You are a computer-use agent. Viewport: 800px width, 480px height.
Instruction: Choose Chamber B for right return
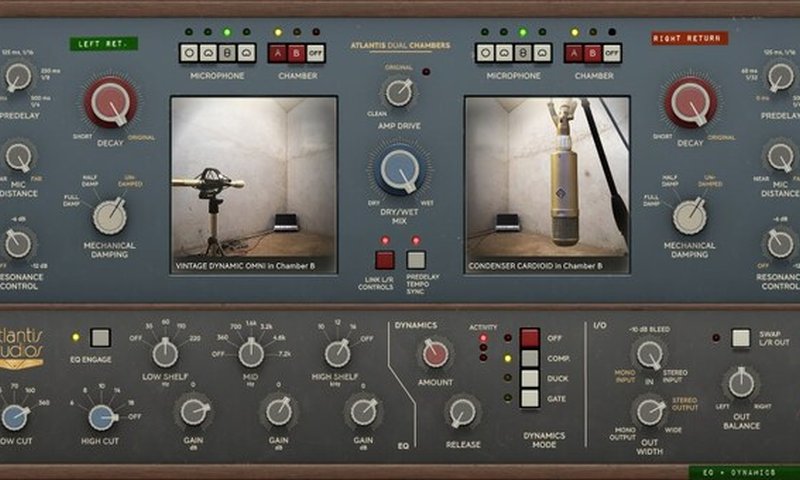[x=593, y=53]
